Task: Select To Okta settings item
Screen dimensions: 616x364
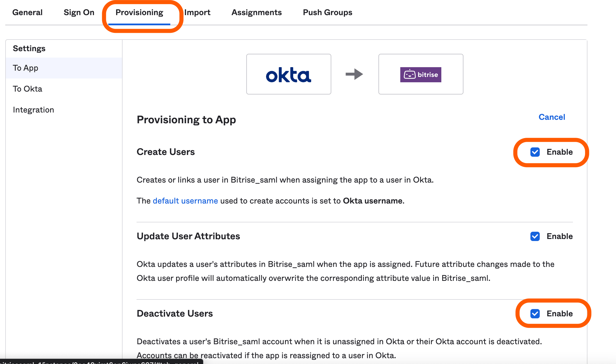Action: 28,89
